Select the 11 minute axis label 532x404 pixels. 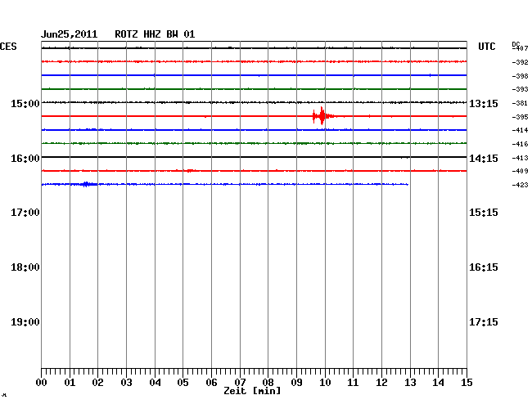pos(353,383)
